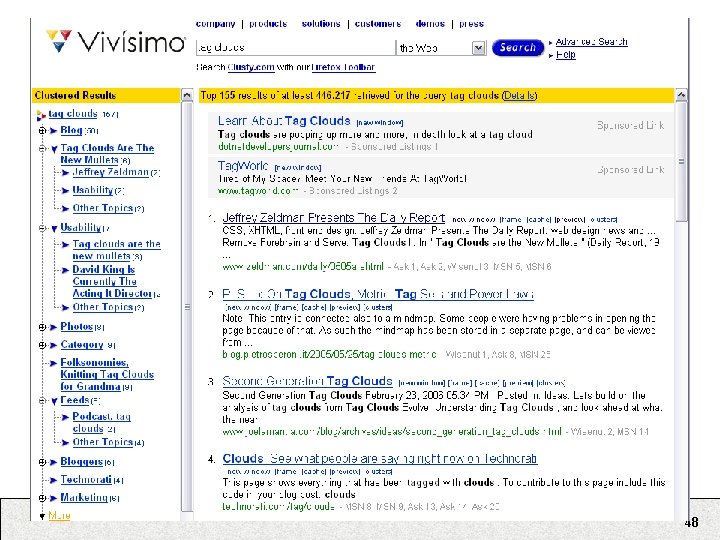Open the products menu item
Screen dimensions: 720x540
tap(268, 24)
